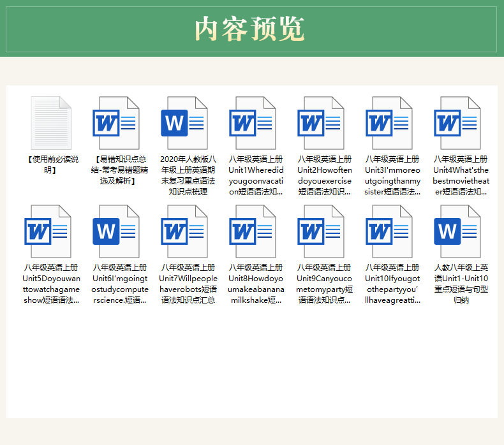Pick the Unit4What'sthebestmovietheater Word icon

pyautogui.click(x=457, y=123)
